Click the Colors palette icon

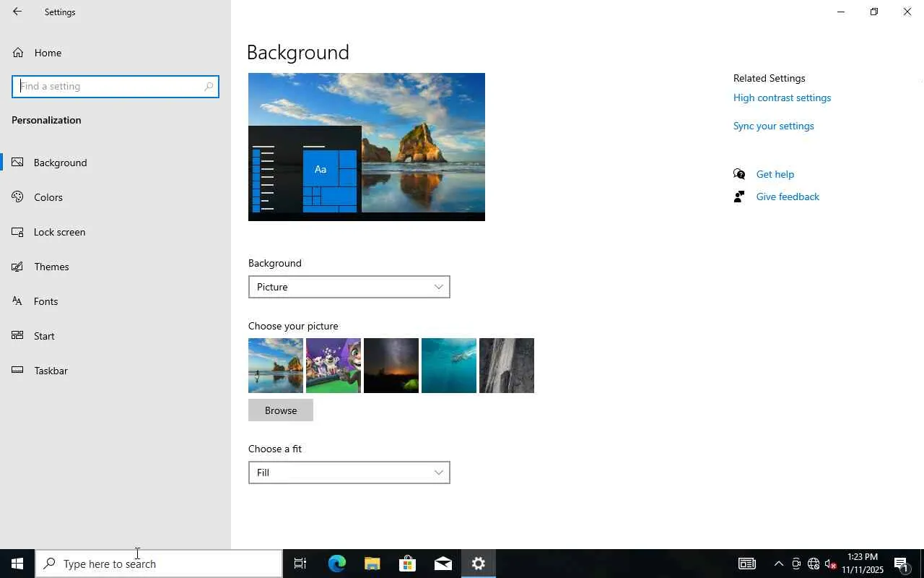click(x=18, y=197)
